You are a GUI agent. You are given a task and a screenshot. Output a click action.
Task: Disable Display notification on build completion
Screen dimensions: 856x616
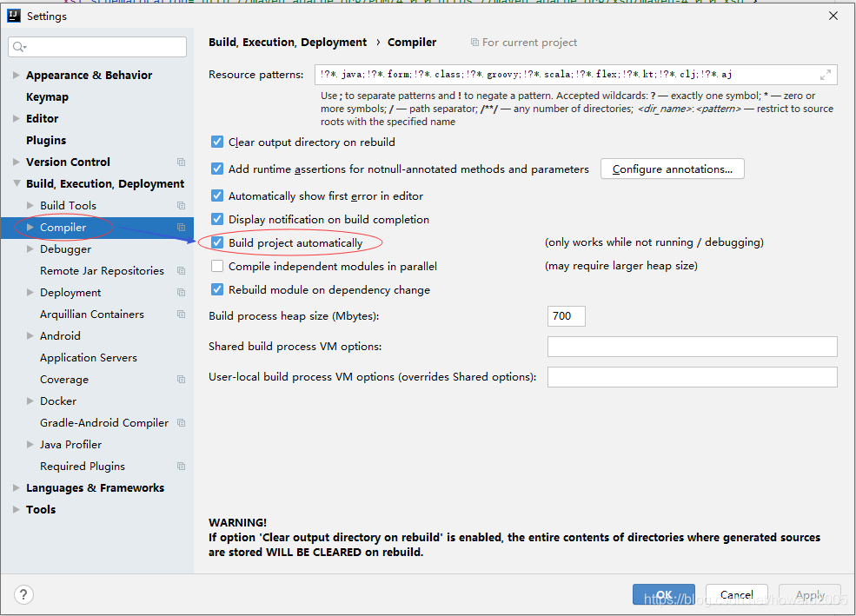pos(217,219)
